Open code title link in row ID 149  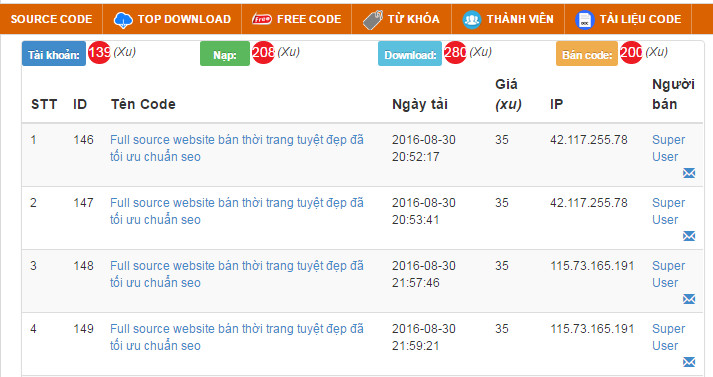237,337
